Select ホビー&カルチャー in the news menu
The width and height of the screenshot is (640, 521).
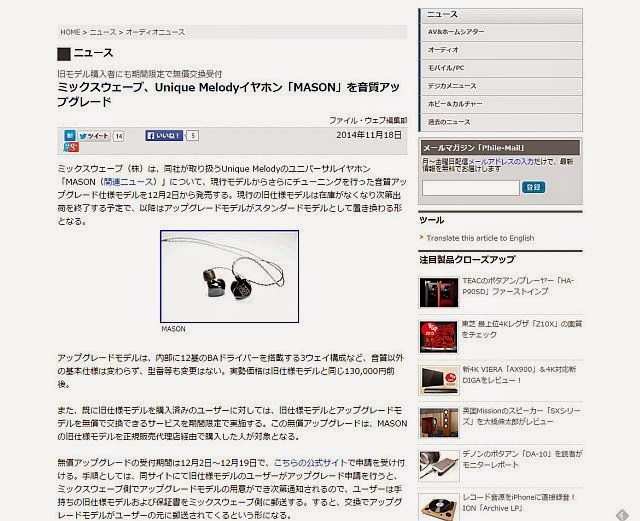point(501,104)
